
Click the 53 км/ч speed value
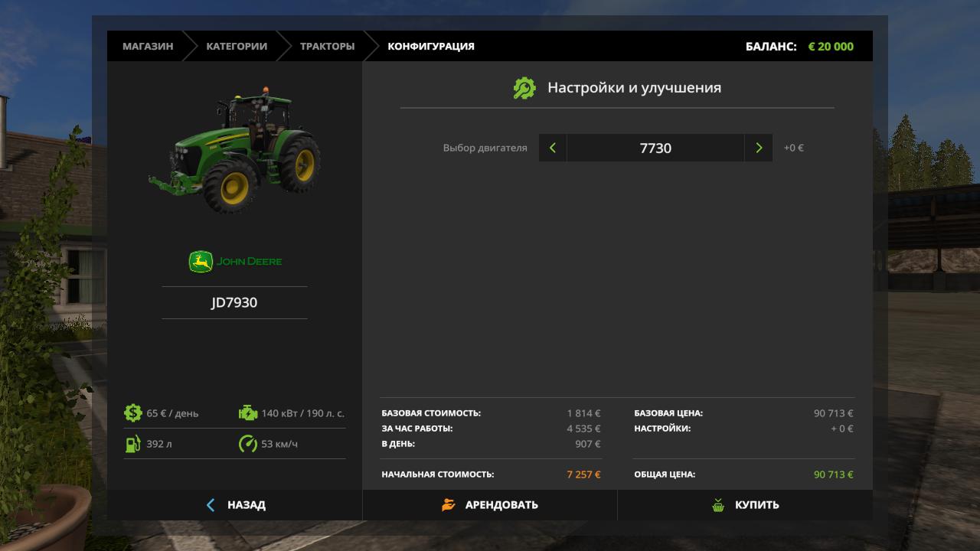tap(279, 444)
